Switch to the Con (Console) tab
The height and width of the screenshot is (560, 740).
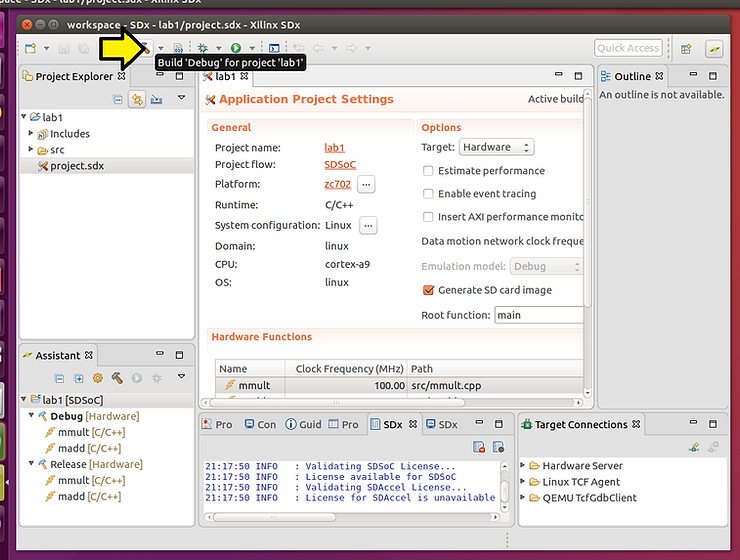pyautogui.click(x=260, y=424)
